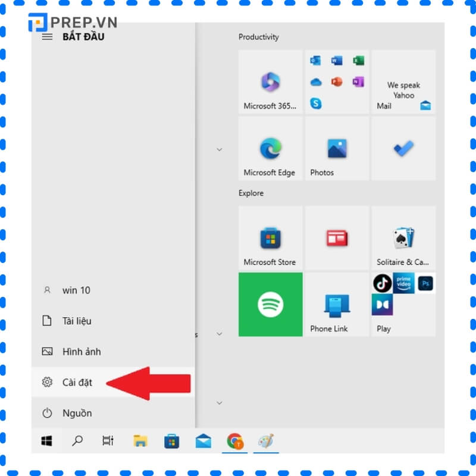Launch Outlook from the Office tile group
The width and height of the screenshot is (476, 476).
[315, 61]
